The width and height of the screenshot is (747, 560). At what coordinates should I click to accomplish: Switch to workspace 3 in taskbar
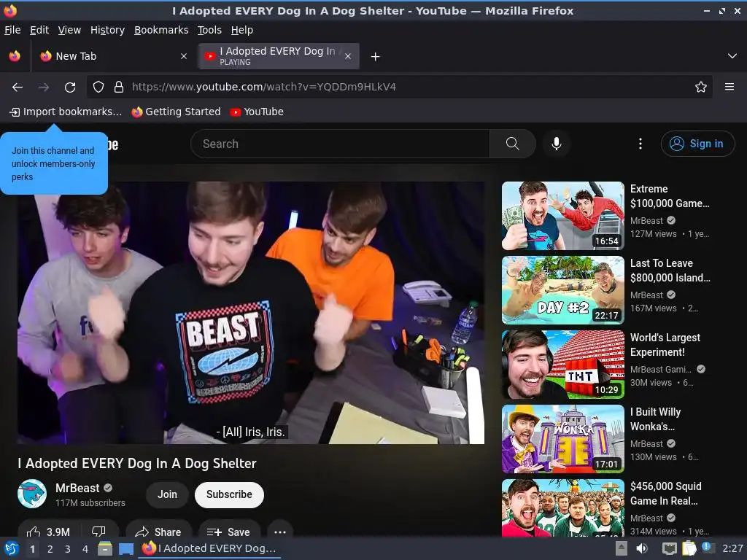[68, 549]
